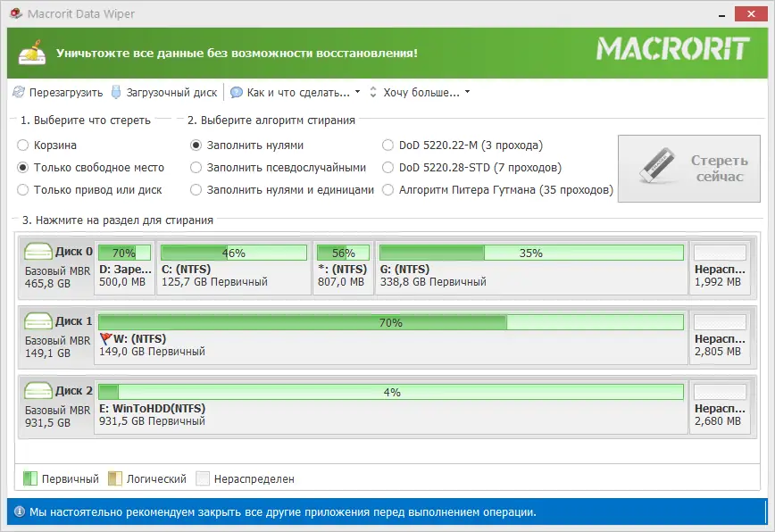Click the 70% usage bar of W:
This screenshot has height=532, width=775.
(391, 322)
